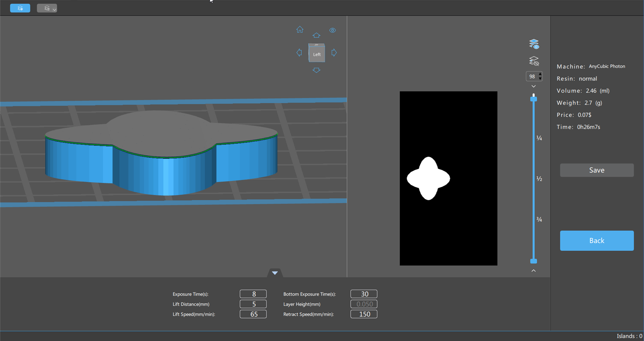Enable the show layers preview icon
Viewport: 644px width, 341px height.
(x=534, y=44)
